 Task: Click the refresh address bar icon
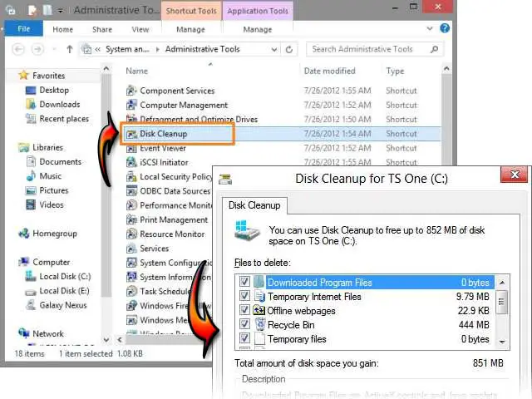289,50
